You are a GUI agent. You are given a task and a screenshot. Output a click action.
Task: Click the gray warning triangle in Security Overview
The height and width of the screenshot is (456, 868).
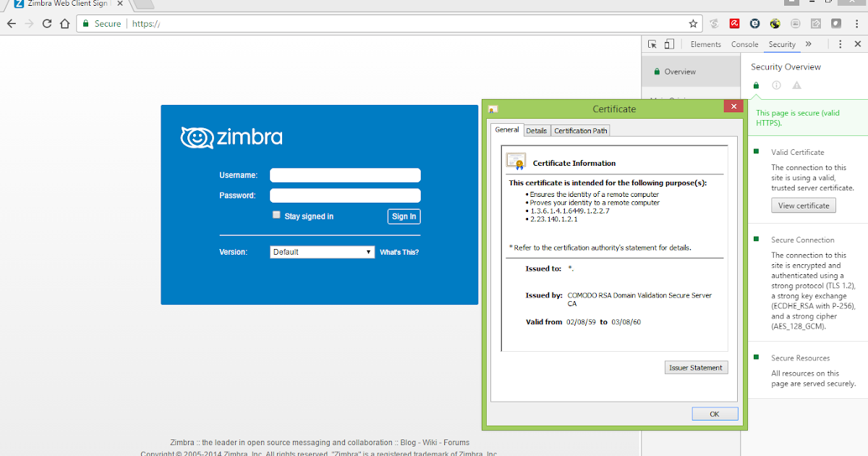796,85
